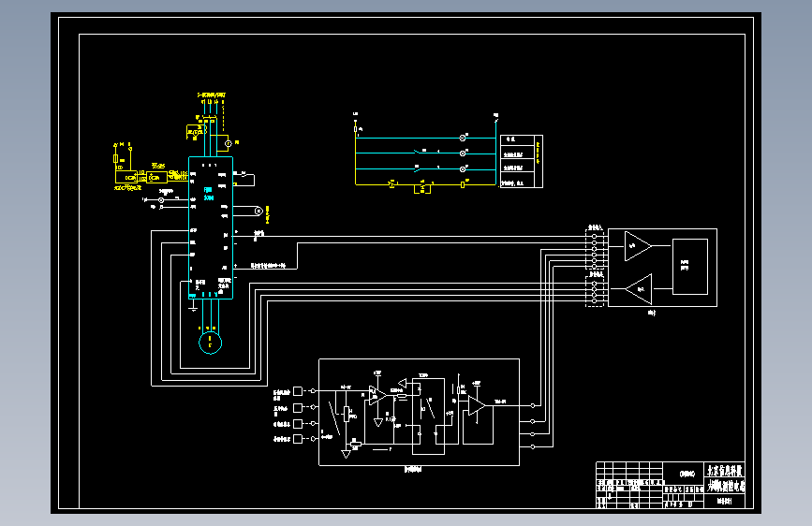Click the yellow coil rectangle on the bottom rung
Image resolution: width=812 pixels, height=526 pixels.
pos(463,184)
